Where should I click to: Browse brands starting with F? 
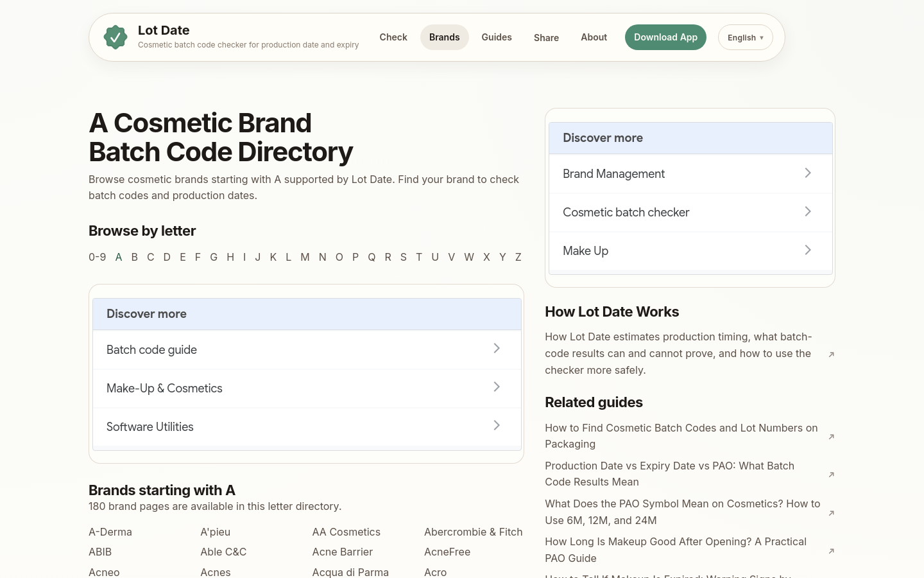click(198, 257)
